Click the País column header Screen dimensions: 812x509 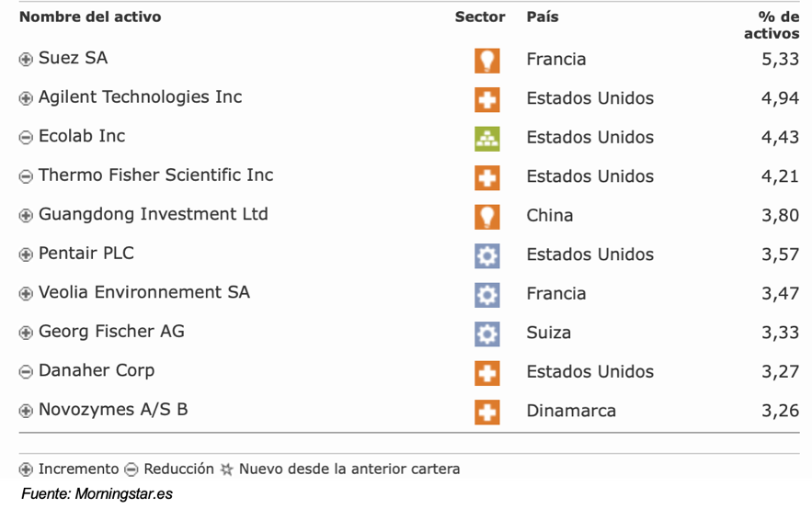[542, 17]
